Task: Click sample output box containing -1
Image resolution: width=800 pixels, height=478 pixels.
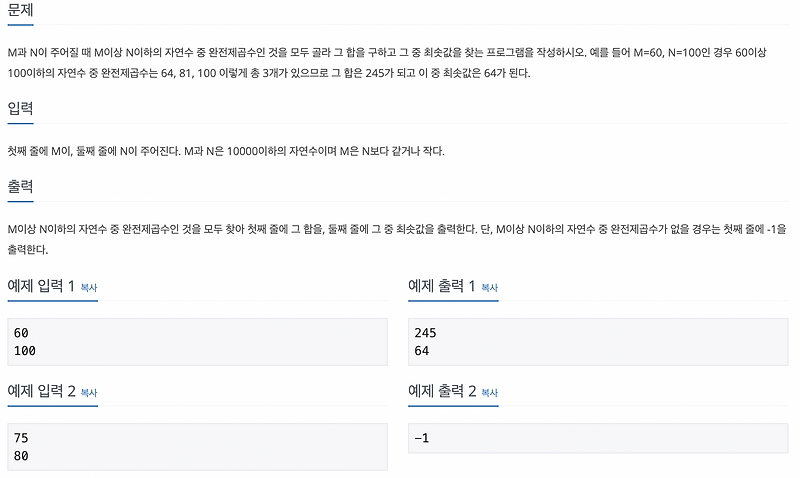Action: coord(598,438)
